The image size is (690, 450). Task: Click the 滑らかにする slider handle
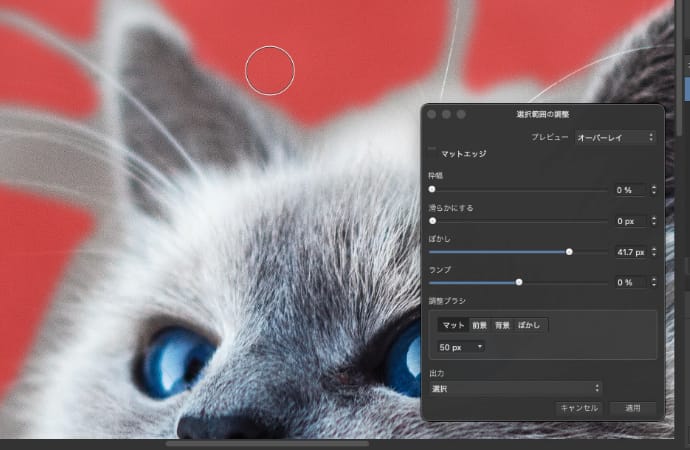pos(432,220)
